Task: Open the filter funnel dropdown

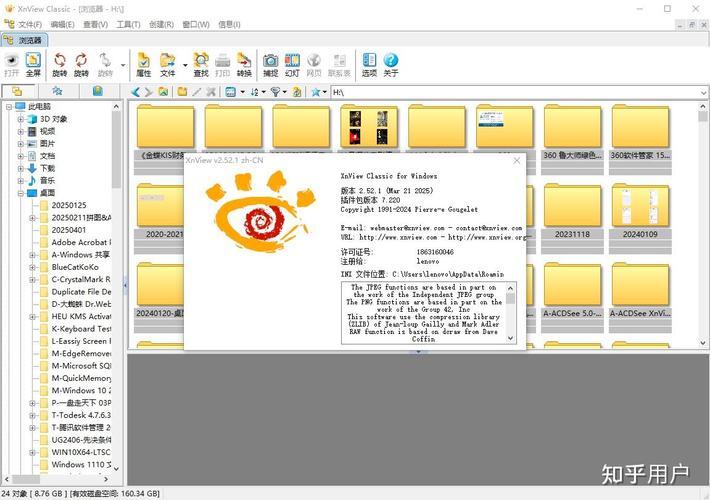Action: (285, 92)
